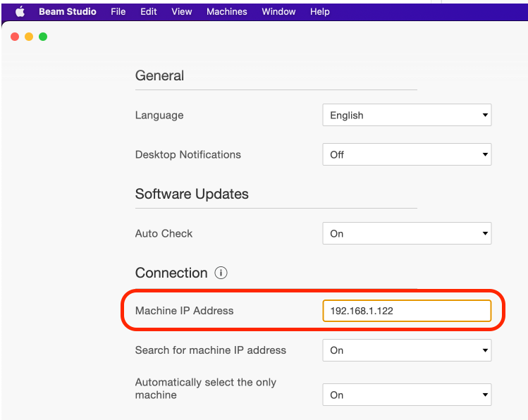Maximize the window with the green button

[x=43, y=37]
